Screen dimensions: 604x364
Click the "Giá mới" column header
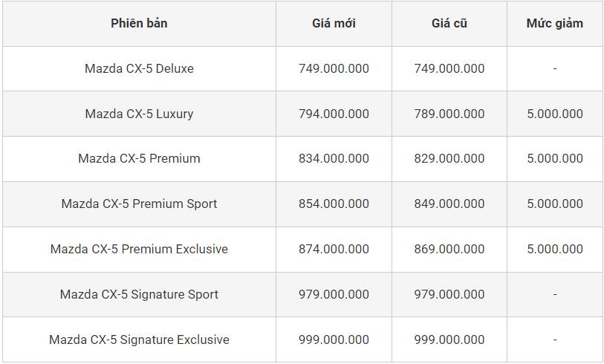coord(334,23)
